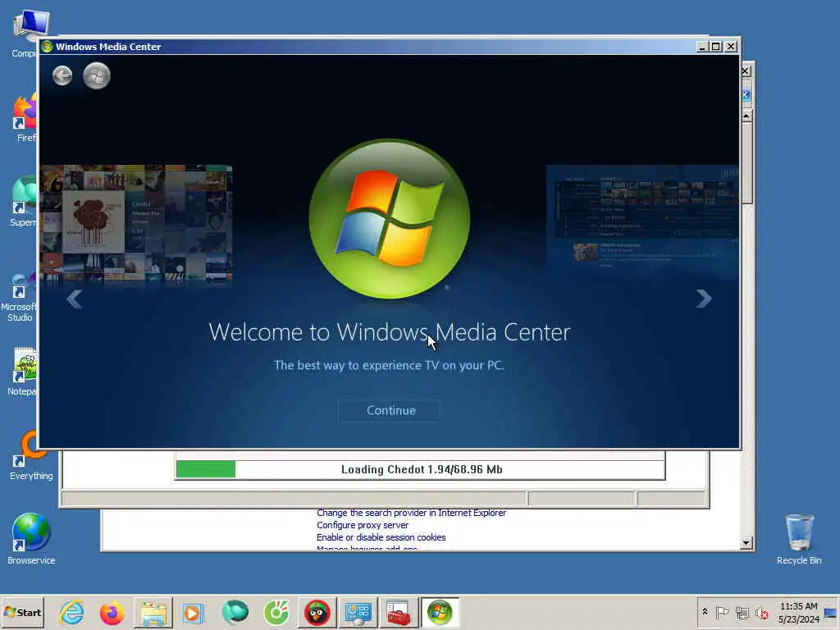The height and width of the screenshot is (630, 840).
Task: Click the background window's scroll down arrow
Action: [x=746, y=543]
